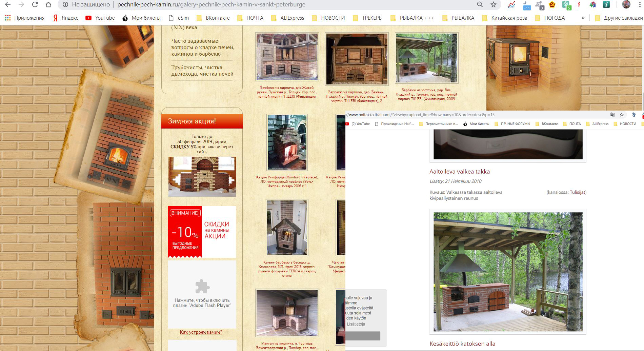
Task: Click the zoom magnifier icon in address bar
Action: 480,4
